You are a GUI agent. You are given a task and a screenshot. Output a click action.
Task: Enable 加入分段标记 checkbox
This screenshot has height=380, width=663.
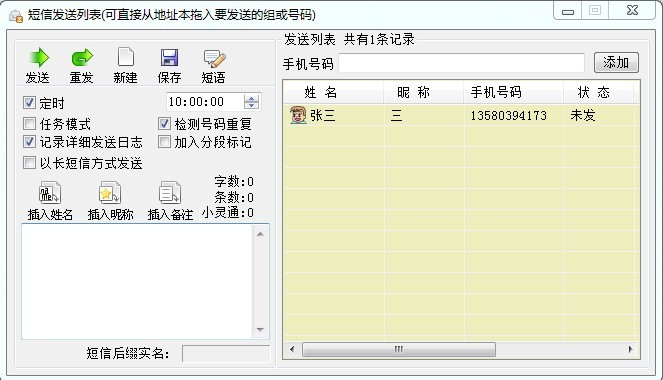click(x=164, y=142)
